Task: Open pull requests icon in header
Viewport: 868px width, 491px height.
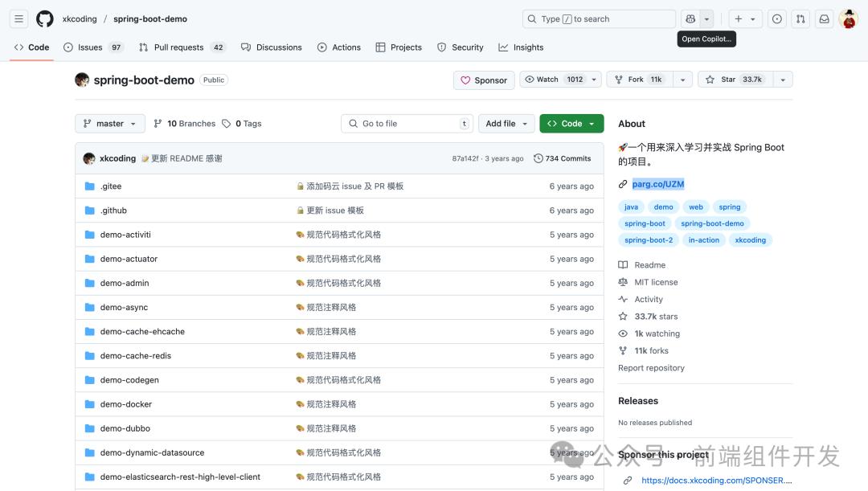Action: click(x=800, y=18)
